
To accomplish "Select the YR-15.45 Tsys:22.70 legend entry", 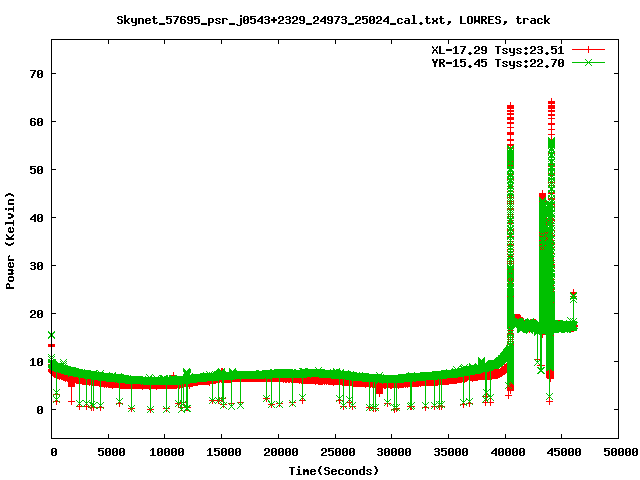I will [498, 63].
